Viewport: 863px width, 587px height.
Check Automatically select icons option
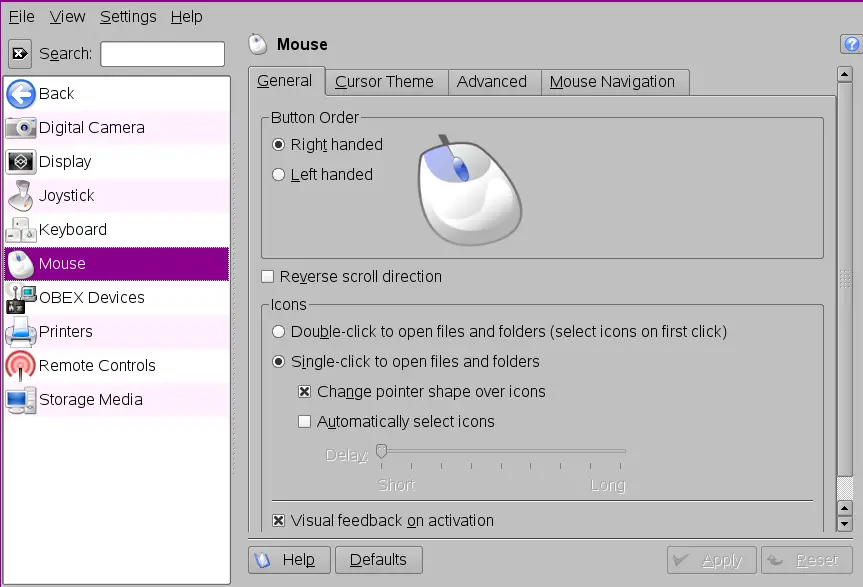click(x=305, y=422)
